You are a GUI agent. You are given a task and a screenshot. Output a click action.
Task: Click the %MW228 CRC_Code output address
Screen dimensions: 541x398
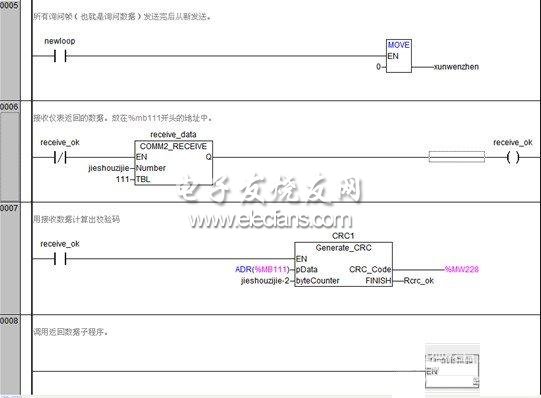pyautogui.click(x=462, y=269)
